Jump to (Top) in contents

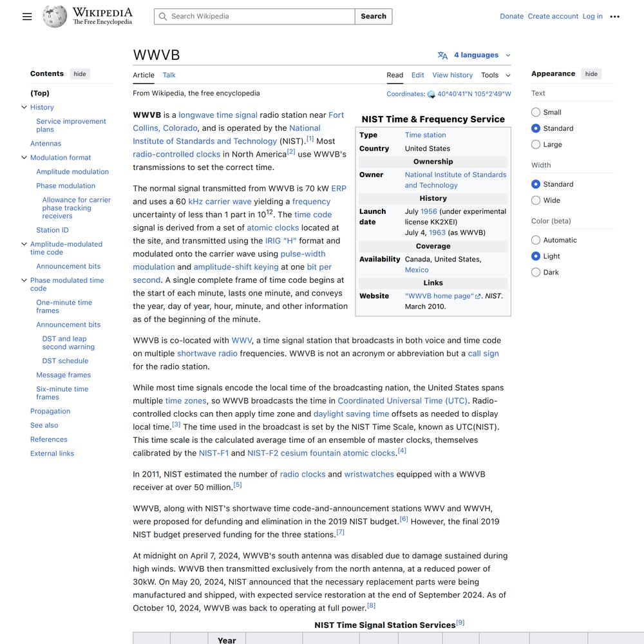[40, 93]
